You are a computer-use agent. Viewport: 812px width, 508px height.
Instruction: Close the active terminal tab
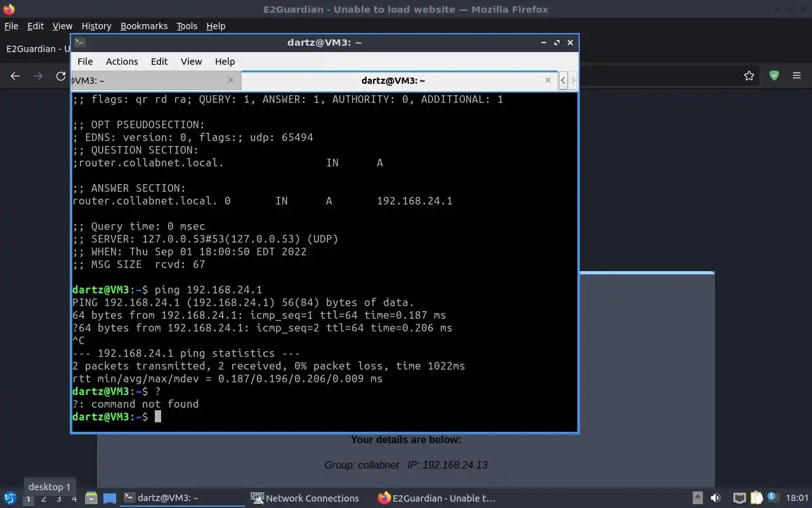tap(548, 80)
